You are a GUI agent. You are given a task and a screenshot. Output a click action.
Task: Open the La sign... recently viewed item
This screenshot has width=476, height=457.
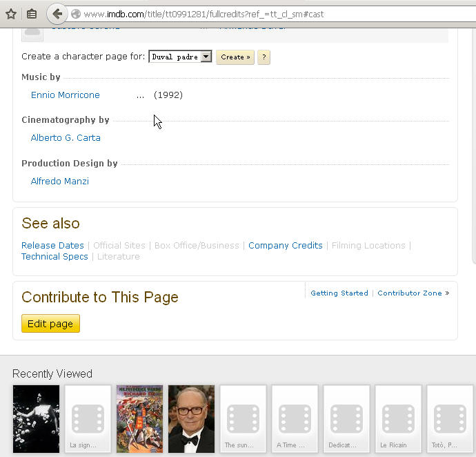point(88,419)
